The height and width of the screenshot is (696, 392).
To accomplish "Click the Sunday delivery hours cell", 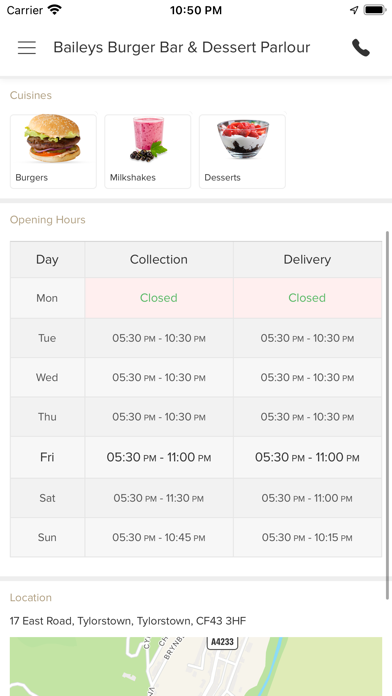I will pos(307,538).
